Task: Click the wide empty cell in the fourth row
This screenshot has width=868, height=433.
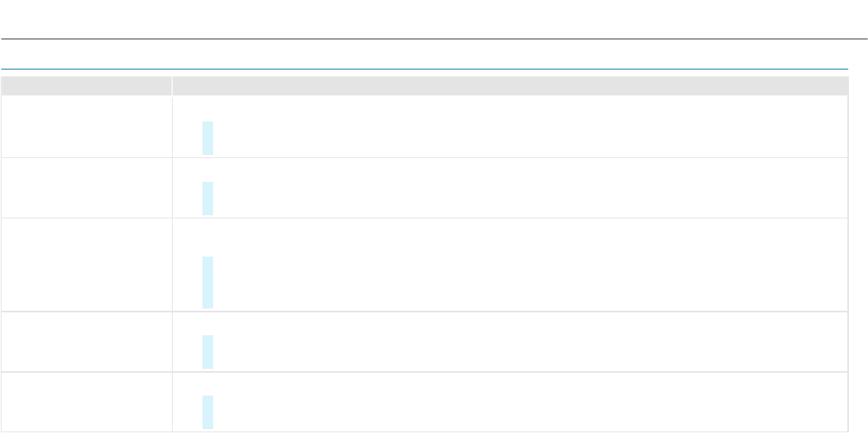Action: 527,342
